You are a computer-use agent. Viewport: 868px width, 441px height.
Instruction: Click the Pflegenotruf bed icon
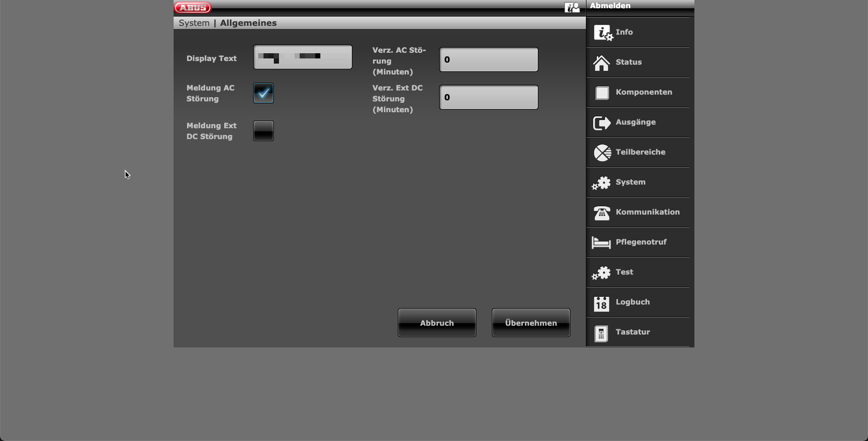coord(601,242)
